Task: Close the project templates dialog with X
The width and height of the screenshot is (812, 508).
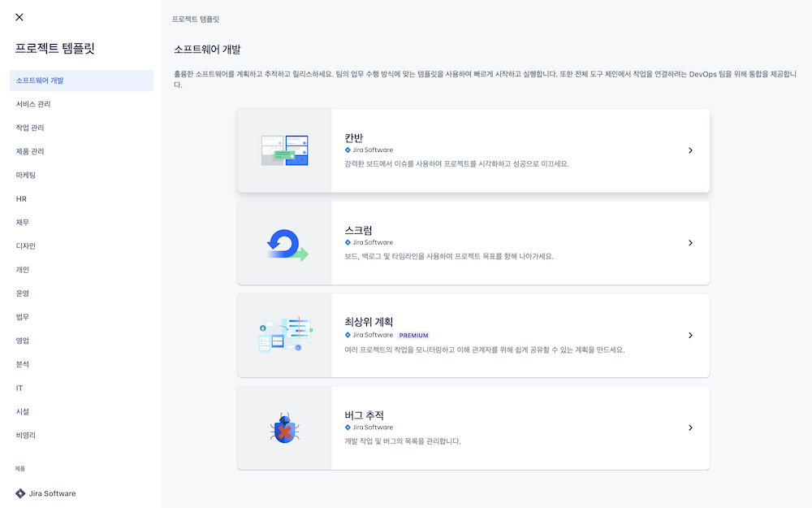Action: (19, 17)
